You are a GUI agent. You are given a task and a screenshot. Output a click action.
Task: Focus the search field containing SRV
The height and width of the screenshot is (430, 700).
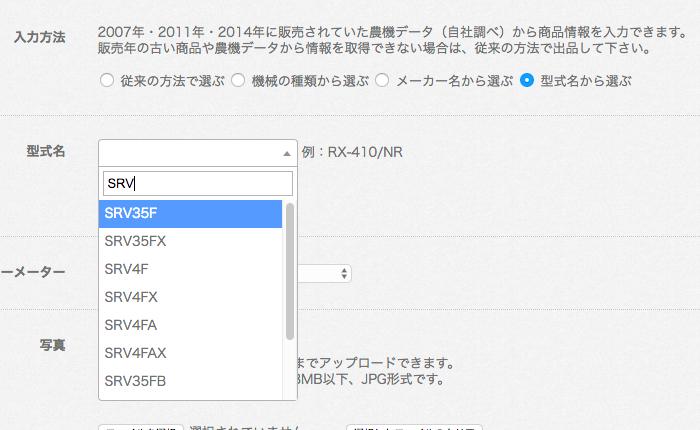[x=198, y=183]
